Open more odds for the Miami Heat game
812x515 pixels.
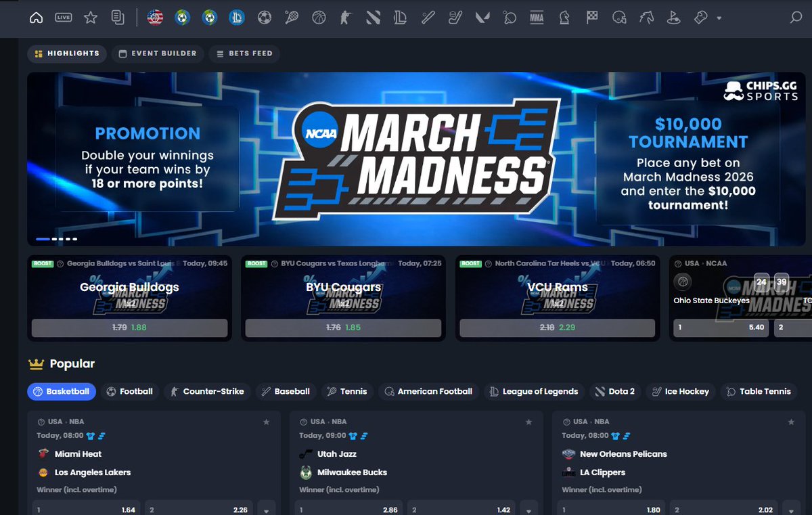click(267, 509)
